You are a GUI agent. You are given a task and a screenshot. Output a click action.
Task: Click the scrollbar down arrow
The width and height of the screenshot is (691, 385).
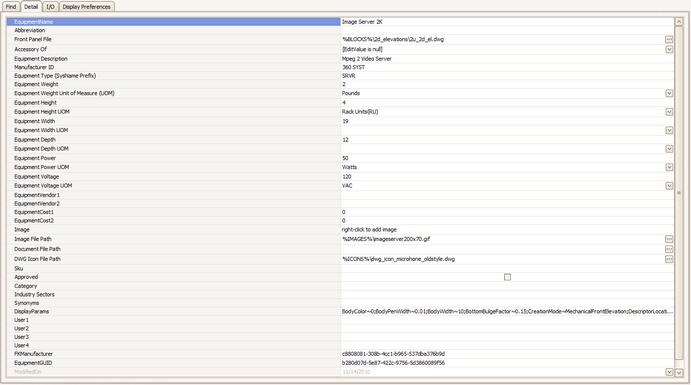(679, 373)
